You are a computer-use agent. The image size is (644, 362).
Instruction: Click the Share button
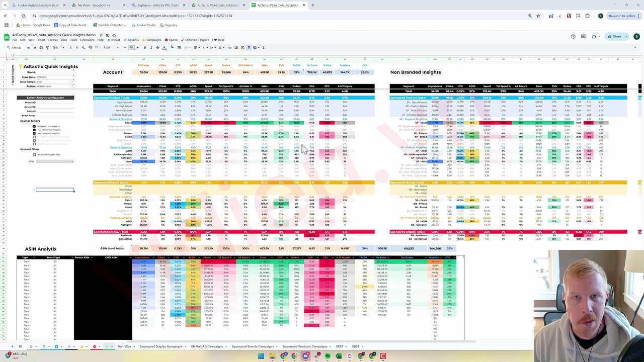click(x=614, y=36)
